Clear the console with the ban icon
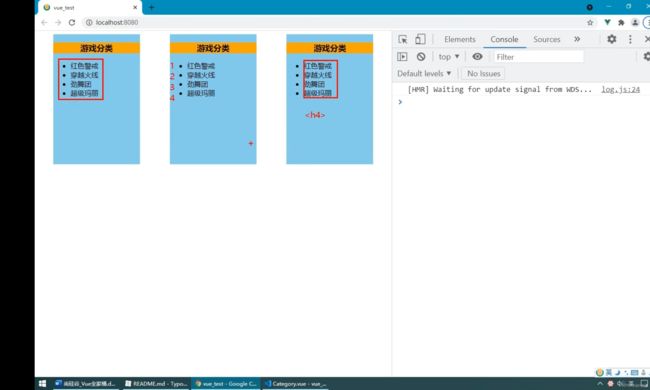 (421, 57)
